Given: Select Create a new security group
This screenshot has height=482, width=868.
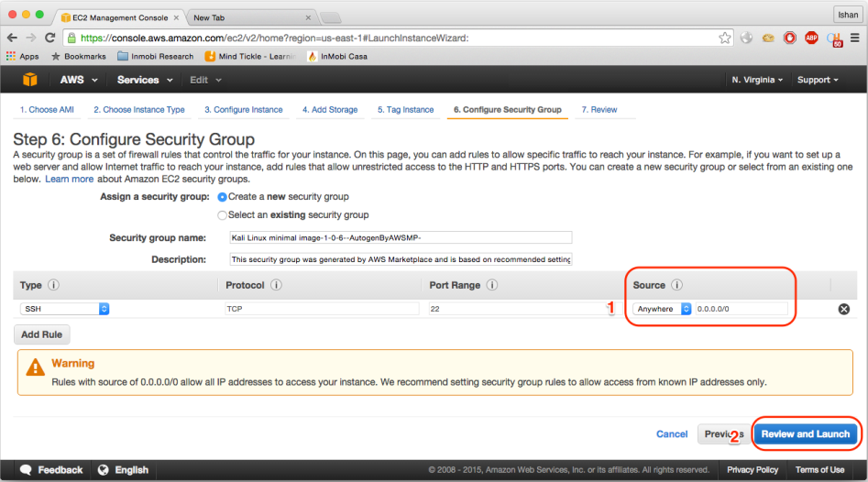Looking at the screenshot, I should click(222, 197).
